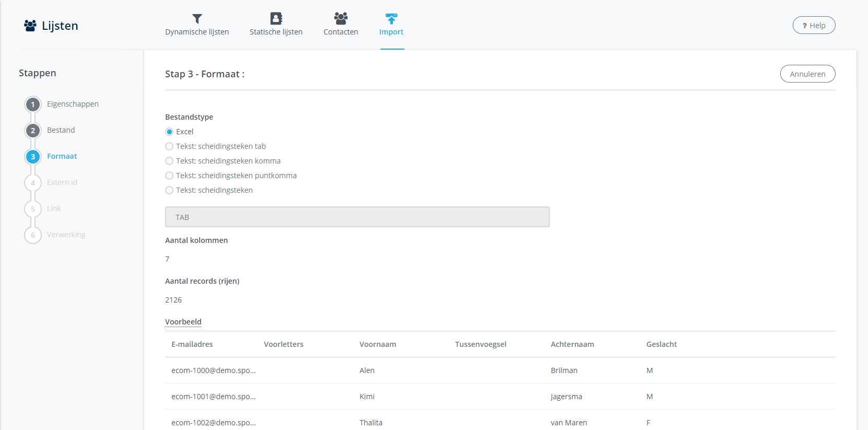
Task: Click the TAB separator input field
Action: (357, 217)
